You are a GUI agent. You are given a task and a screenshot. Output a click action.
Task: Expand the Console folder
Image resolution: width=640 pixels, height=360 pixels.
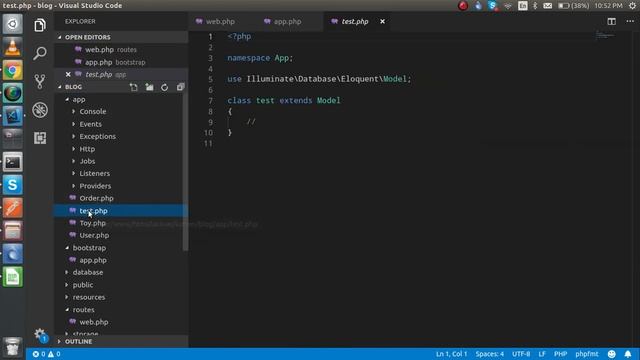[x=93, y=111]
